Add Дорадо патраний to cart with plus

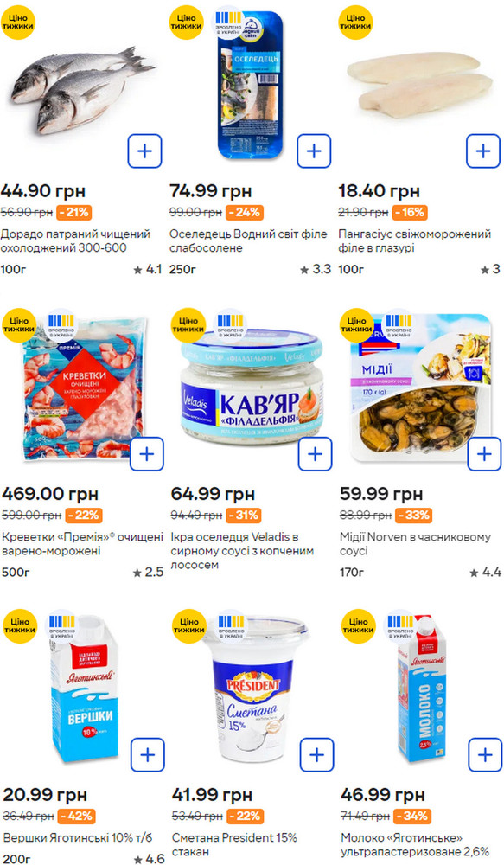[x=145, y=151]
